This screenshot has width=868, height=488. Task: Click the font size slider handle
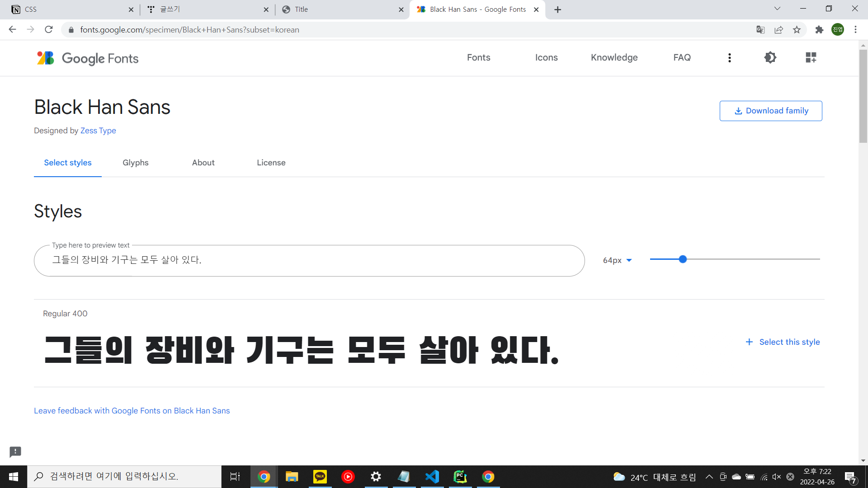(683, 259)
